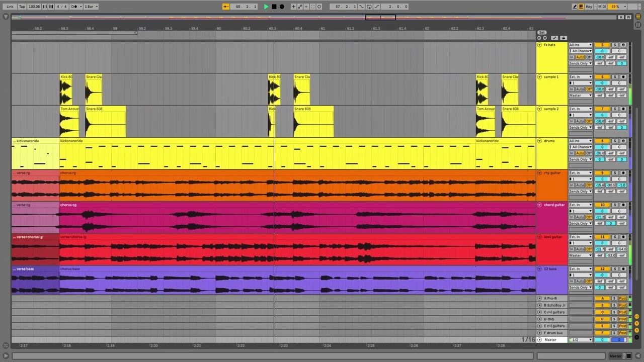Arm the sample 1 track for recording

[x=623, y=77]
